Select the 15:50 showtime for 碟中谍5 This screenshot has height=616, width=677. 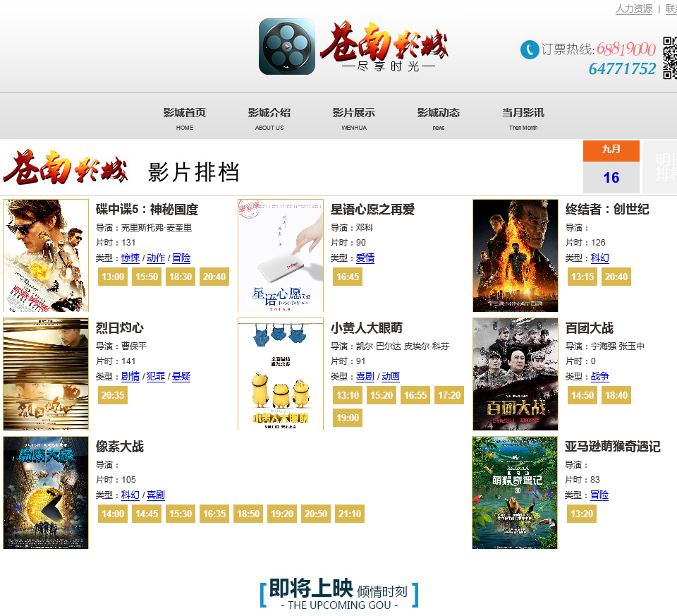tap(147, 277)
